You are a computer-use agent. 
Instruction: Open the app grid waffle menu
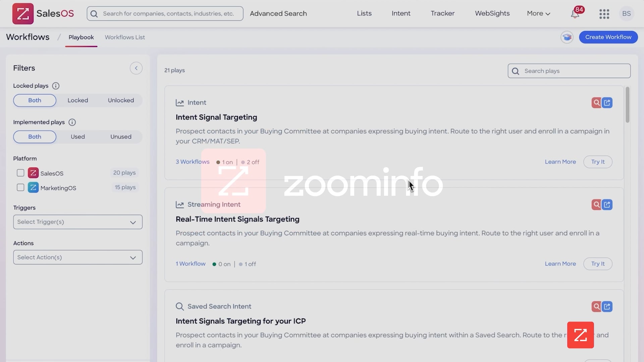[x=604, y=14]
